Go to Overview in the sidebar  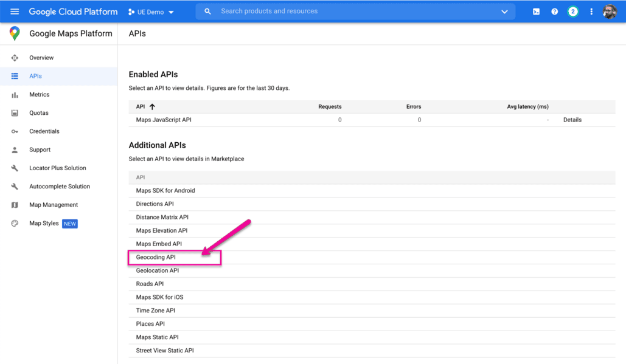41,58
